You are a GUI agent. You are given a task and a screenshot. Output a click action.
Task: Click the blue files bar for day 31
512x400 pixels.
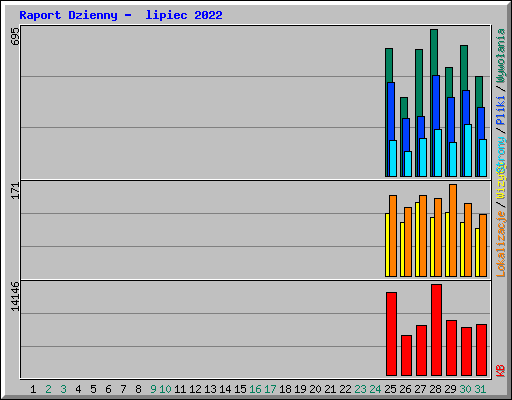(x=481, y=123)
